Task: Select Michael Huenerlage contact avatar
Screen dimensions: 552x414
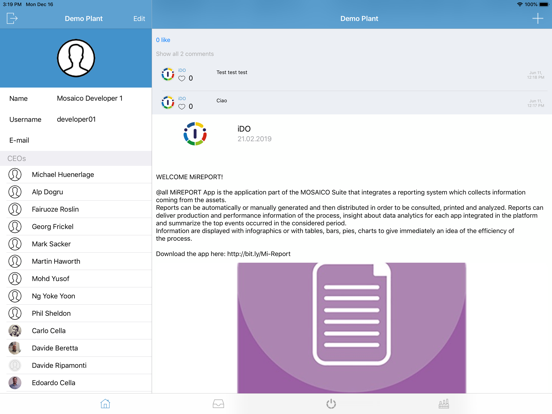Action: tap(15, 174)
